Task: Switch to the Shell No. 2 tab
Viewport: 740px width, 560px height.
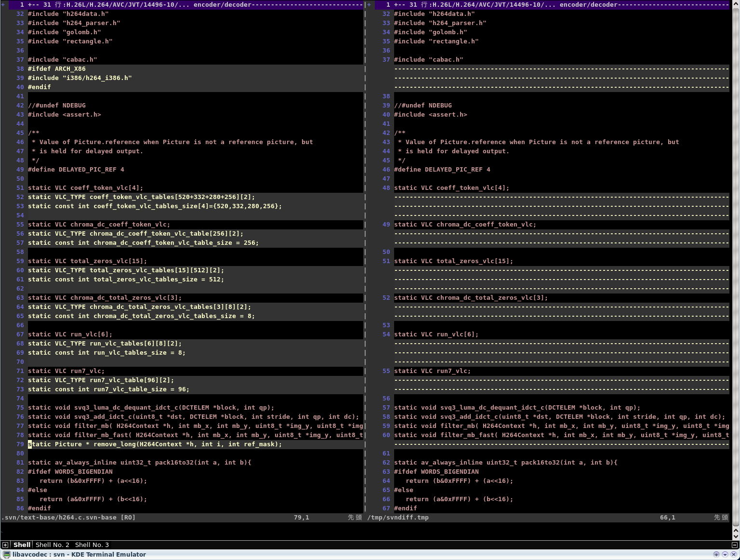Action: click(x=53, y=545)
